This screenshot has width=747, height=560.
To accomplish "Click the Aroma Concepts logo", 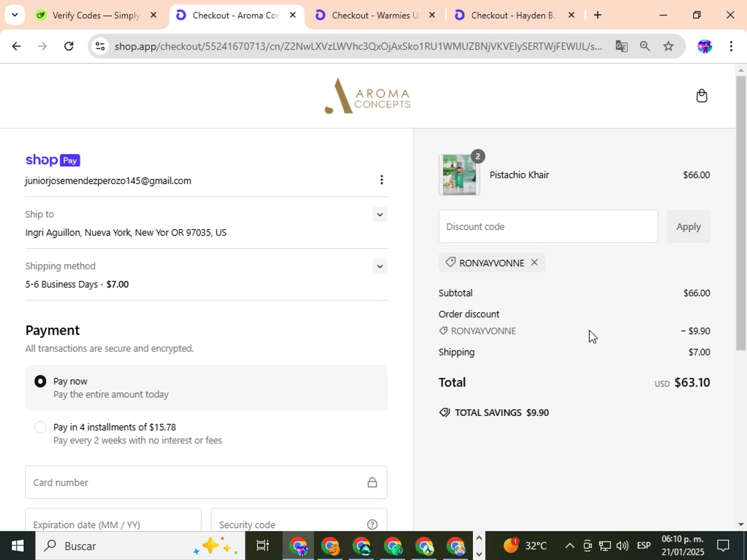I will [368, 96].
